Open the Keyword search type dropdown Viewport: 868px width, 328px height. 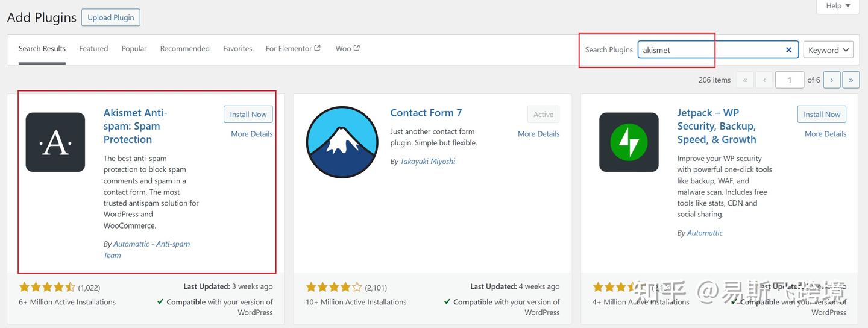pyautogui.click(x=828, y=50)
